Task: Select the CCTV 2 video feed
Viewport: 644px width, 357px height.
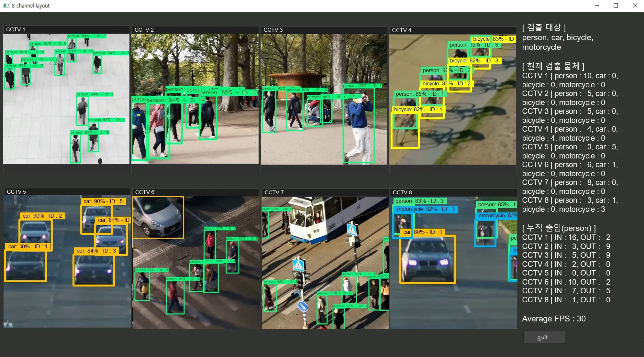Action: pyautogui.click(x=195, y=99)
